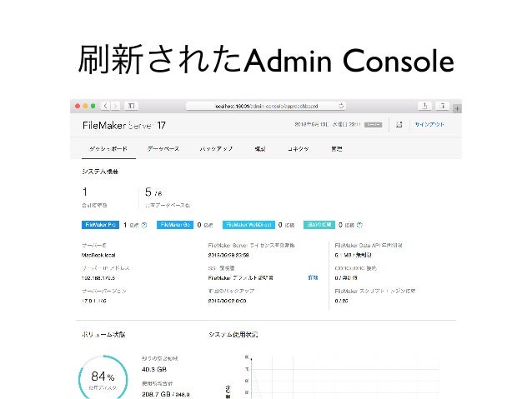The height and width of the screenshot is (399, 532).
Task: Switch to the コネクタ tab
Action: 299,149
